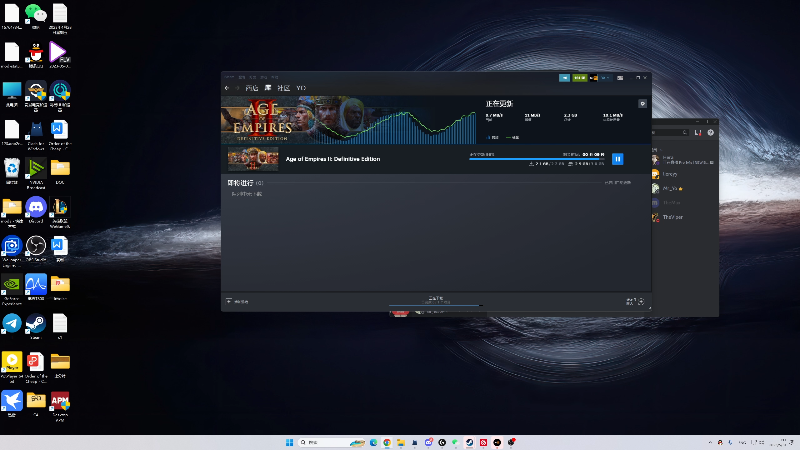Open the 社区 (Community) tab in Steam
800x450 pixels.
click(x=284, y=88)
